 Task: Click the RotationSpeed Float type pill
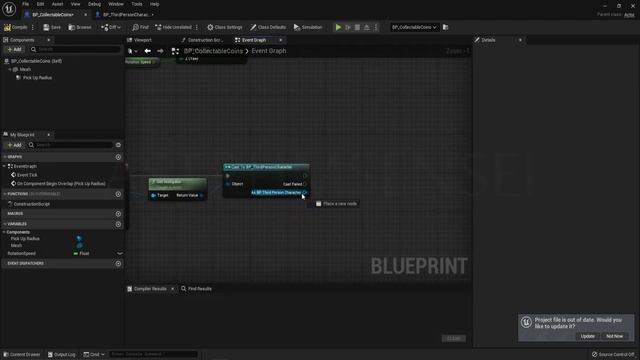coord(81,253)
